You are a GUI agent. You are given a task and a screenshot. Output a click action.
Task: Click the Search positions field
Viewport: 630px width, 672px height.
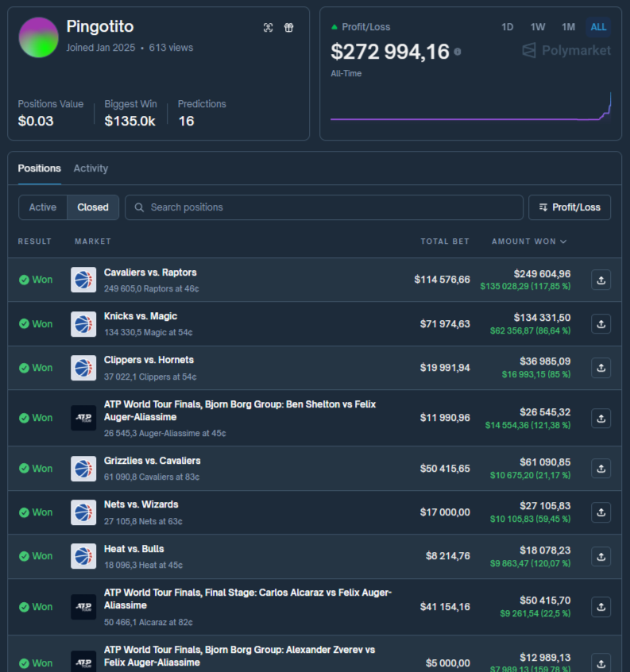point(324,207)
